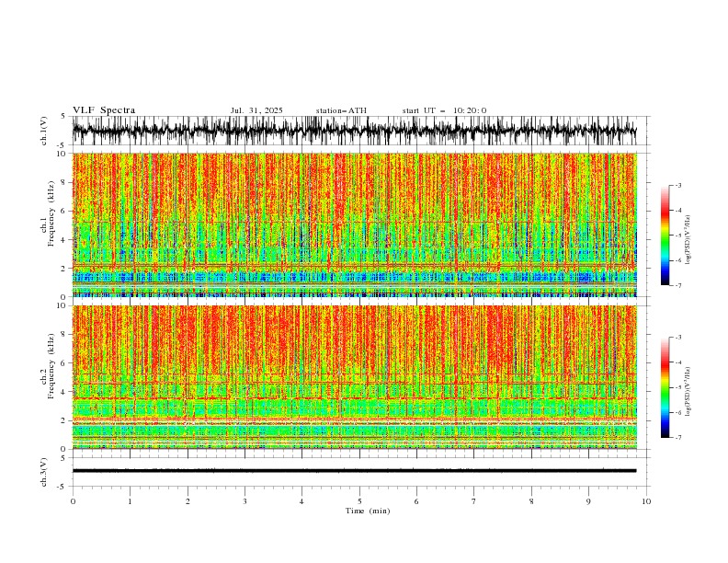Click the color scale bar beside ch.1 spectrogram
The height and width of the screenshot is (563, 728).
[665, 236]
